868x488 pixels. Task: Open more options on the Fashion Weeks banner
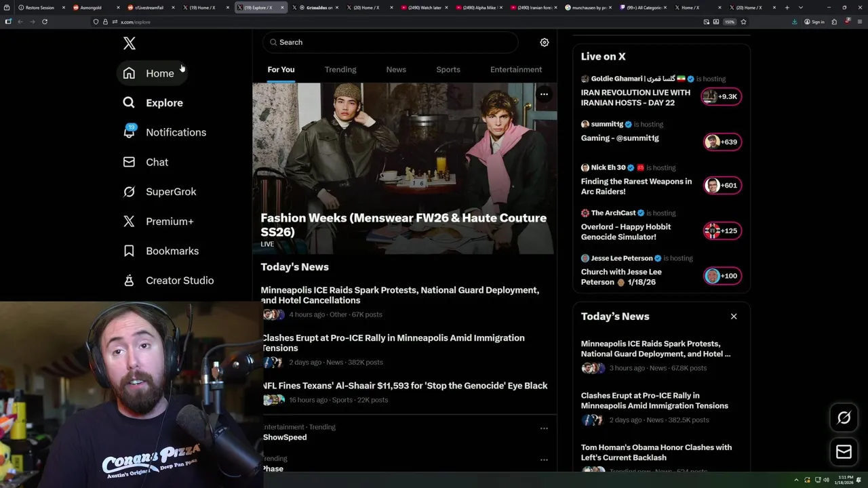(x=544, y=94)
